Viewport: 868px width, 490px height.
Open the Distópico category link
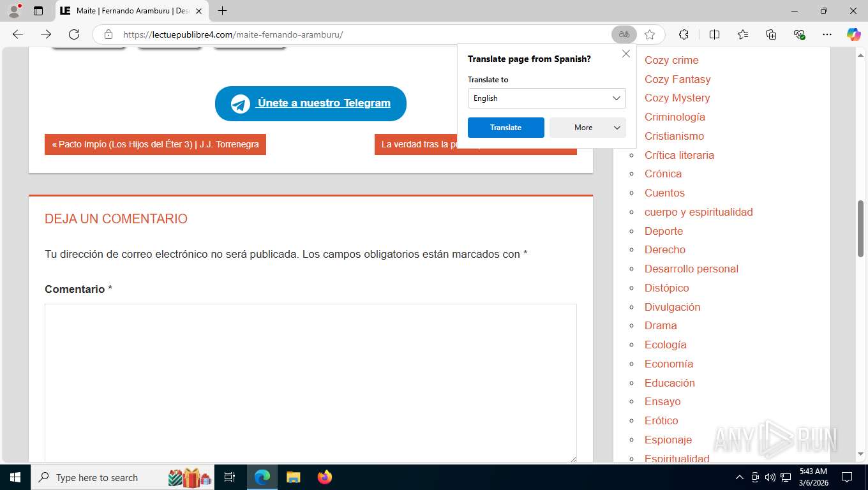667,288
